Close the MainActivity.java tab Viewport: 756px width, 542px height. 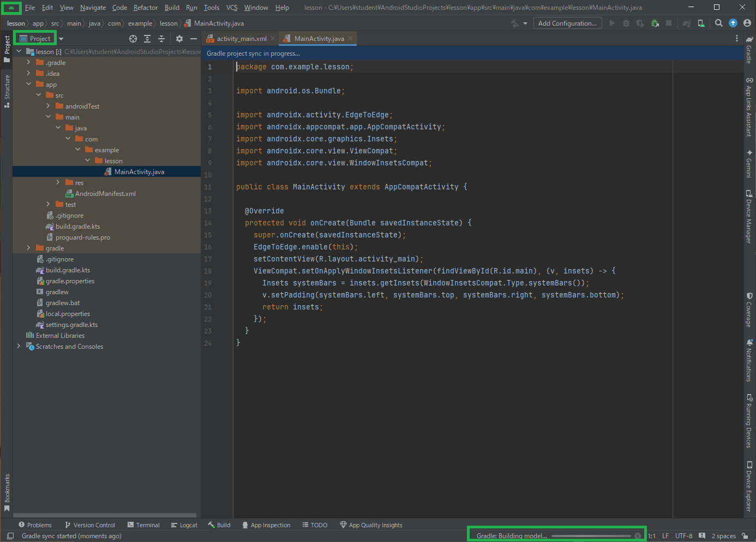(x=350, y=38)
